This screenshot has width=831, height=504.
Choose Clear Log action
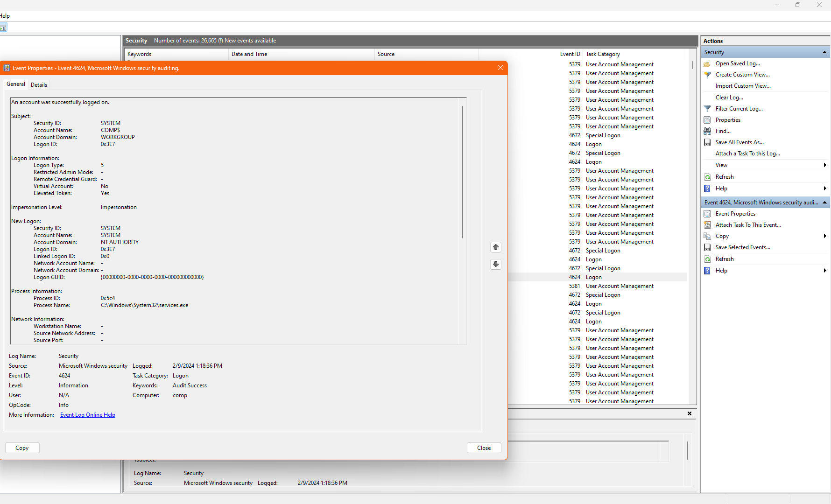[x=729, y=98]
